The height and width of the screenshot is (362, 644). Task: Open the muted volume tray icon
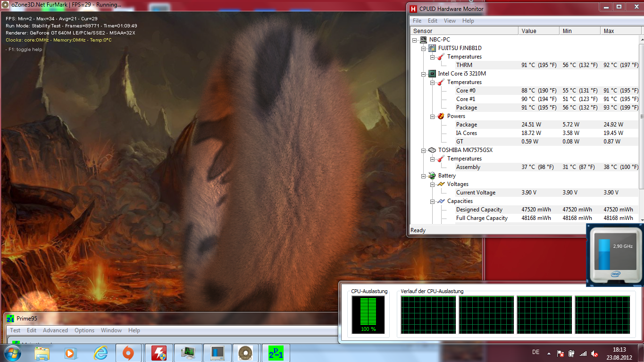pyautogui.click(x=595, y=353)
